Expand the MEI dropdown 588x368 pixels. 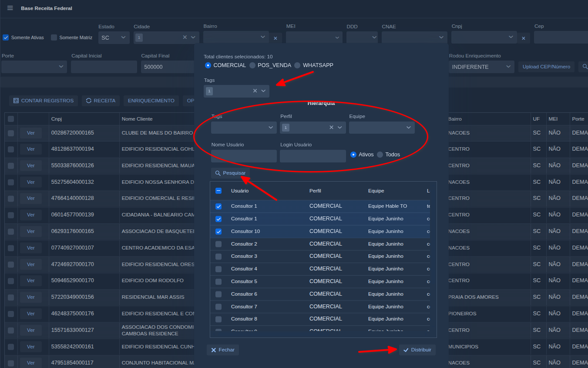314,37
